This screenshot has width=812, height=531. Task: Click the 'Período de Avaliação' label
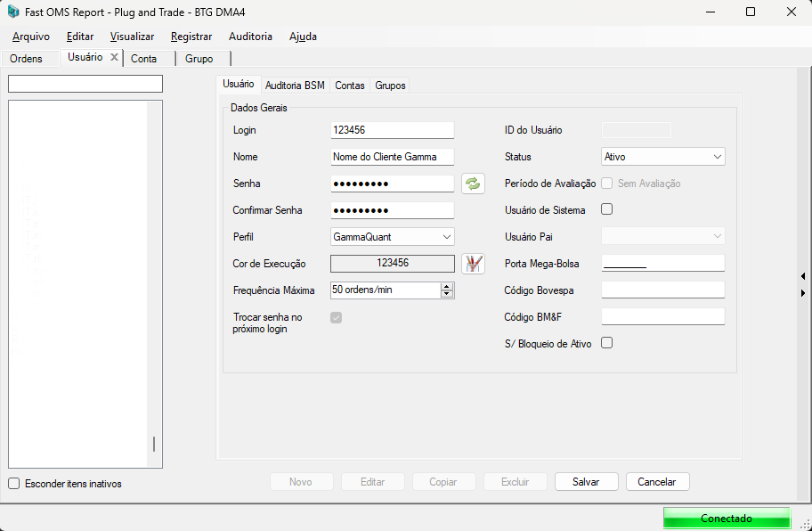coord(550,184)
